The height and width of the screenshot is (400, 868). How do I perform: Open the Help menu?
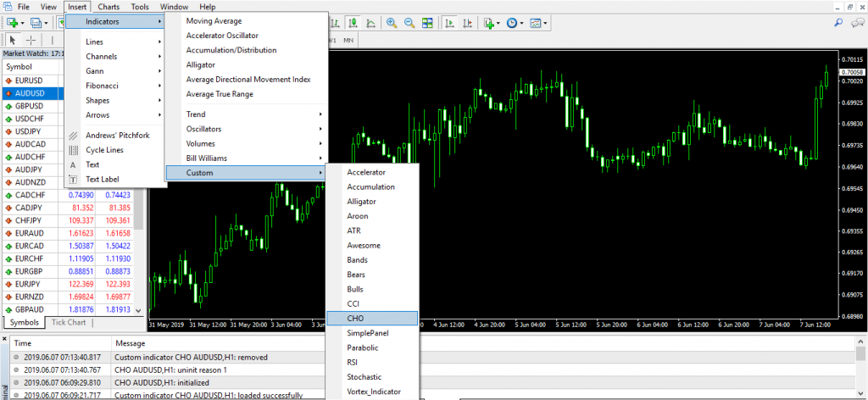(207, 7)
